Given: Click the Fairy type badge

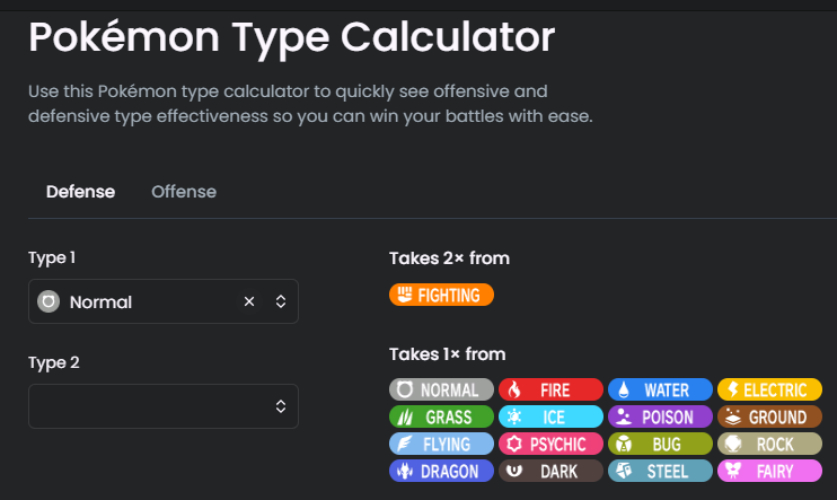Looking at the screenshot, I should tap(770, 471).
